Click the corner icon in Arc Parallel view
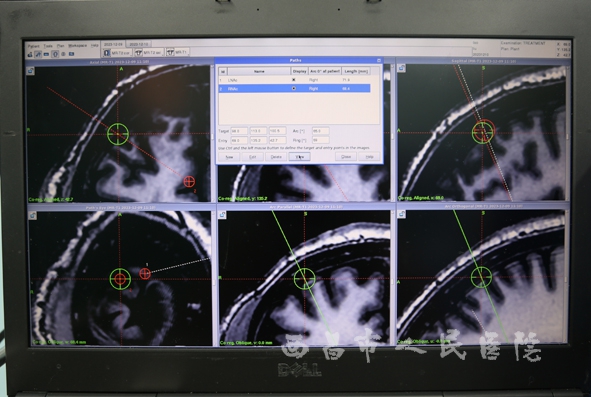The width and height of the screenshot is (591, 397). [x=222, y=215]
